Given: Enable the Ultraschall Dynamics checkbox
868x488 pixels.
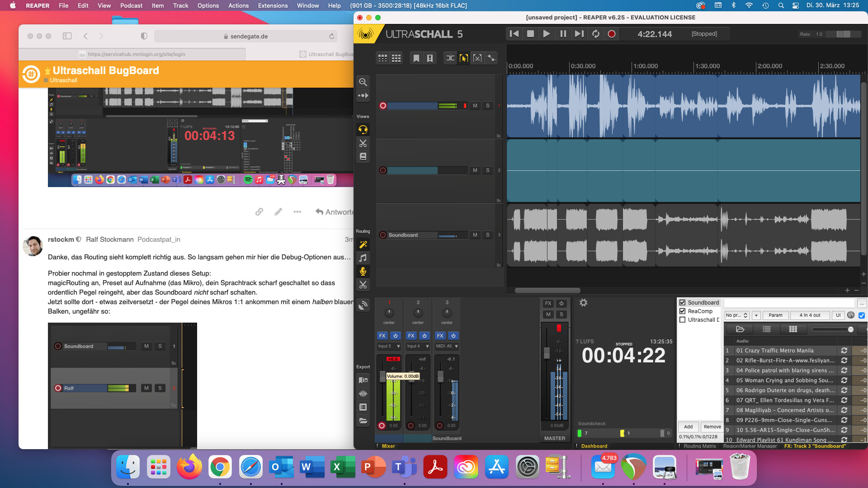Looking at the screenshot, I should (682, 320).
